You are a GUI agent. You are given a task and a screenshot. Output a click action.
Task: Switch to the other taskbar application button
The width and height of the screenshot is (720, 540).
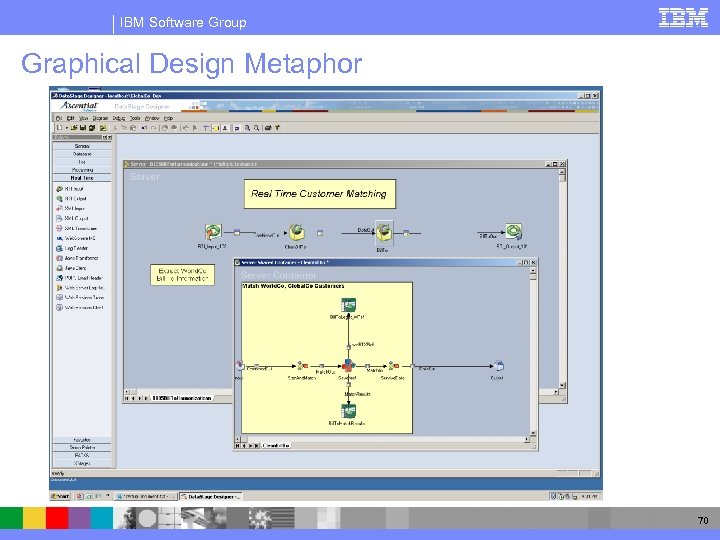tap(145, 496)
